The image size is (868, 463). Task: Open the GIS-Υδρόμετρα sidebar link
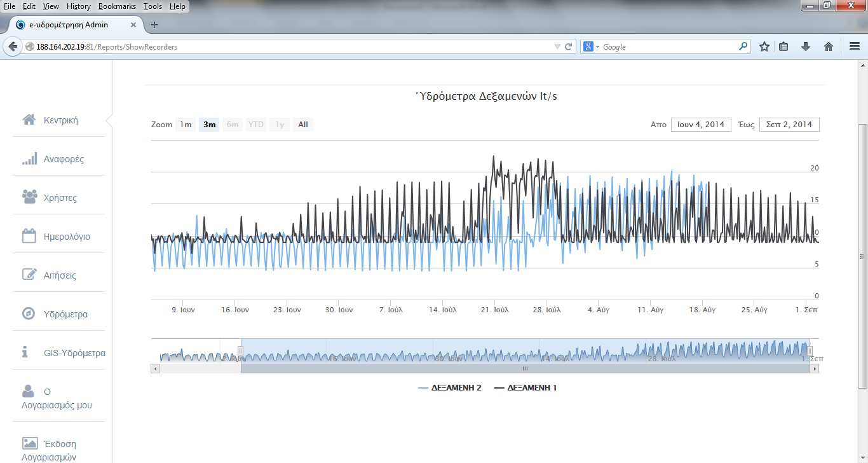74,353
